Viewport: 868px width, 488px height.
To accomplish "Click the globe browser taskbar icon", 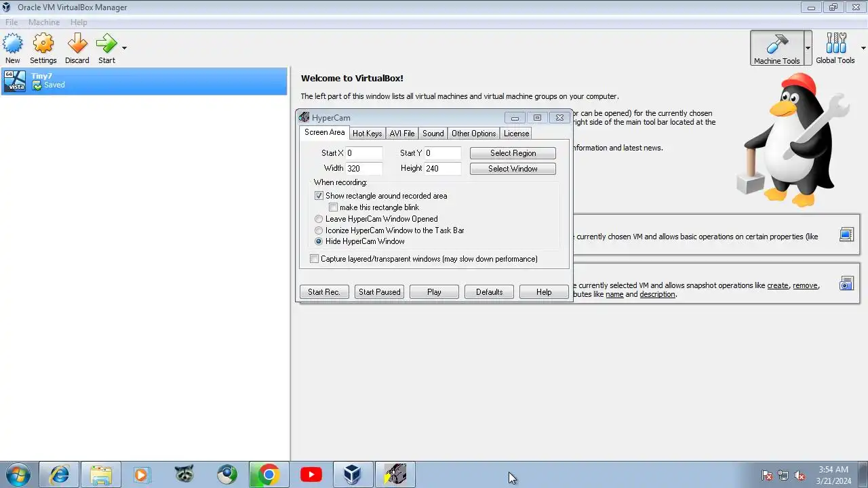I will (x=226, y=475).
